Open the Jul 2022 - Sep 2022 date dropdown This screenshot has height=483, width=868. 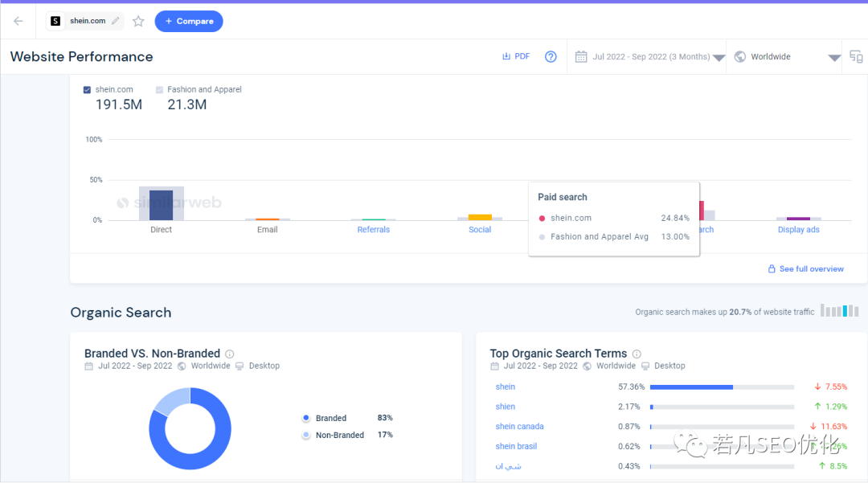click(x=649, y=57)
